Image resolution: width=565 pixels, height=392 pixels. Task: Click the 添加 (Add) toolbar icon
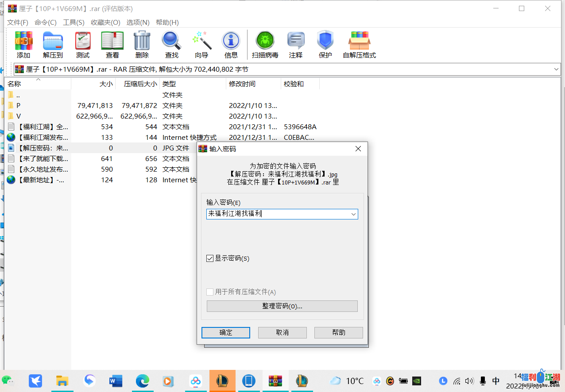[23, 41]
